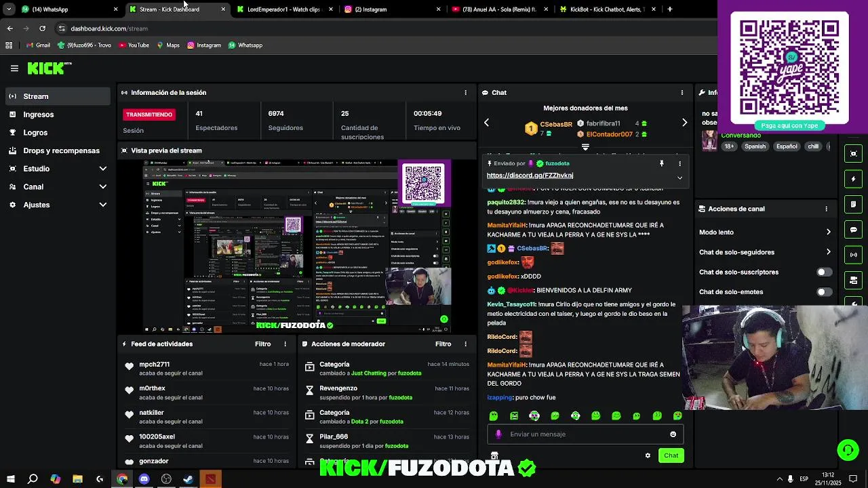Open Acciones de canal three-dot menu
This screenshot has height=488, width=868.
click(x=826, y=209)
